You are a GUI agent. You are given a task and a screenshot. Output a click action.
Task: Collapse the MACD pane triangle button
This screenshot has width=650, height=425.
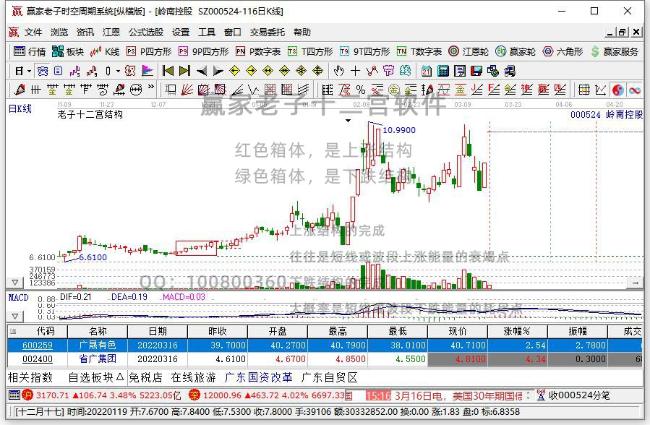[15, 316]
